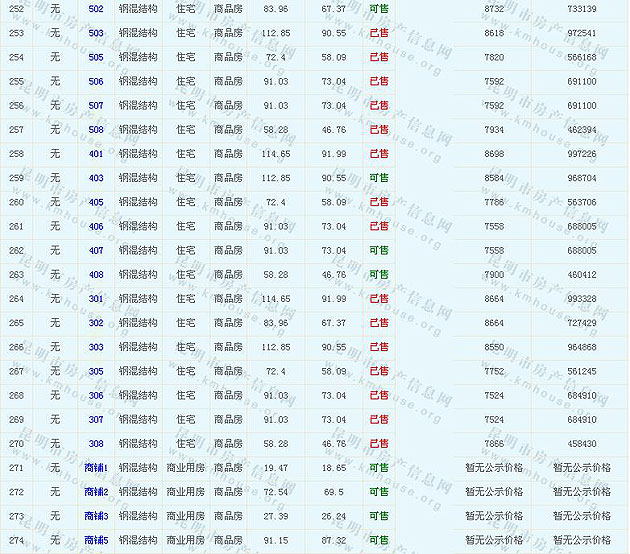Screen dimensions: 630x554
Task: Open room 407 details
Action: (96, 251)
